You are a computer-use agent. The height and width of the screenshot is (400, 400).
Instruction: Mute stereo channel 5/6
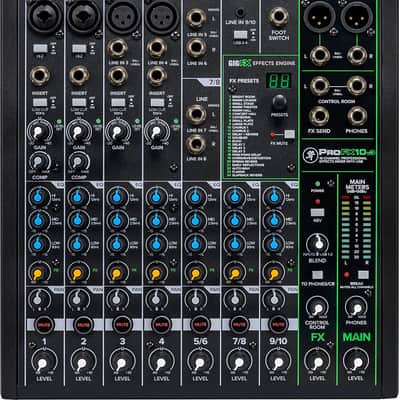click(x=200, y=325)
